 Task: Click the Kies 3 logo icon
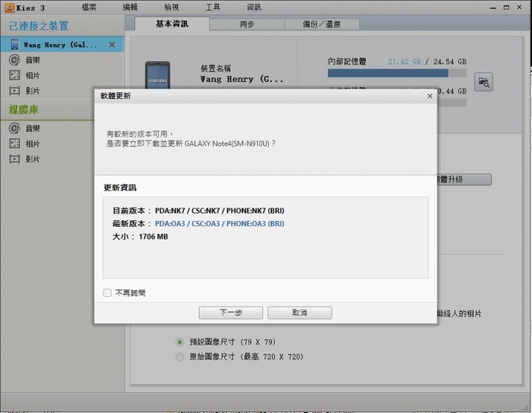click(9, 7)
